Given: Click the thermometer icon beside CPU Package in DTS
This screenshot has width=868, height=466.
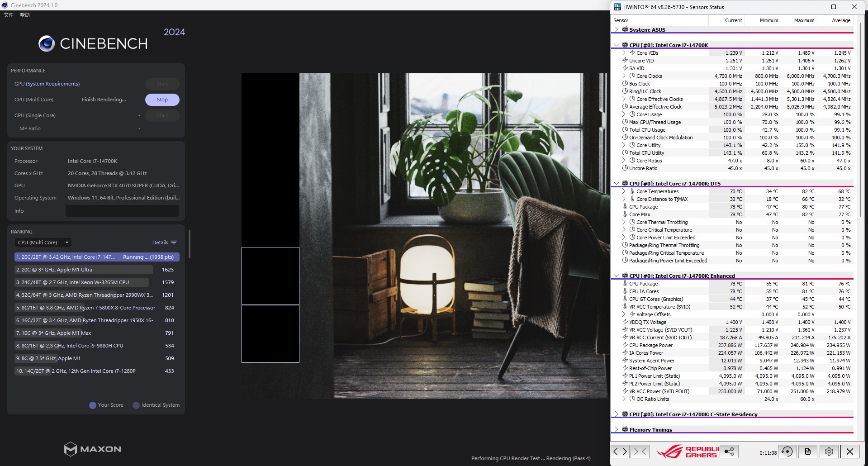Looking at the screenshot, I should pyautogui.click(x=625, y=206).
